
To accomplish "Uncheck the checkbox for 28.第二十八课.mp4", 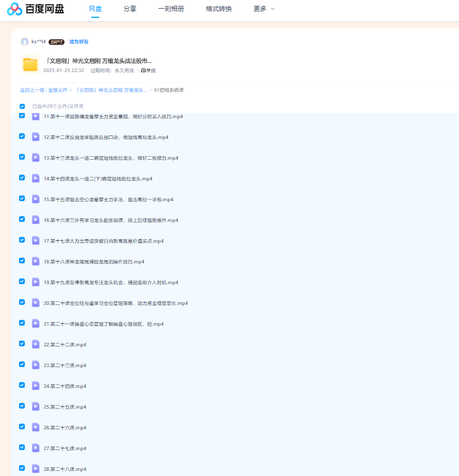I will pos(22,468).
